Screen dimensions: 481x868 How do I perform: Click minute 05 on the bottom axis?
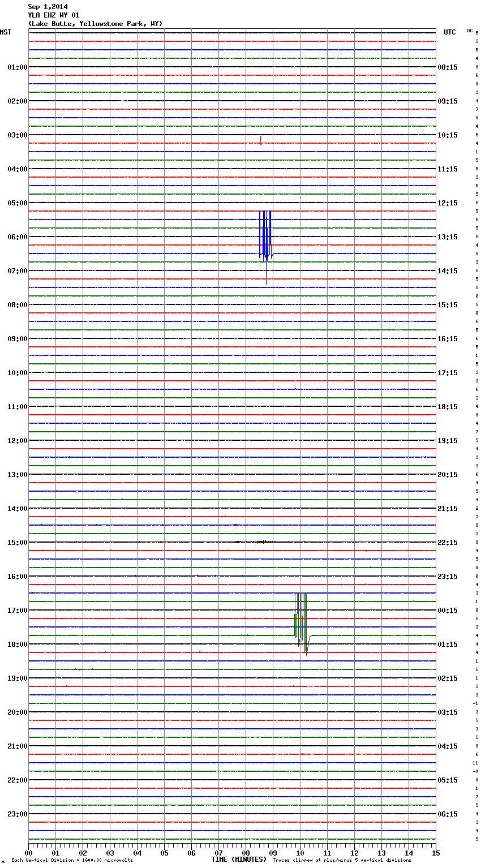pos(164,853)
